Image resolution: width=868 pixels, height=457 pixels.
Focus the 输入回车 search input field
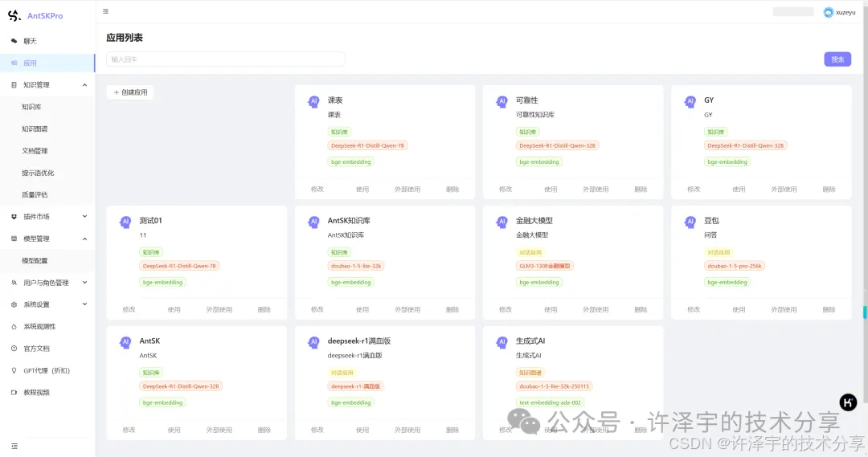[x=226, y=59]
